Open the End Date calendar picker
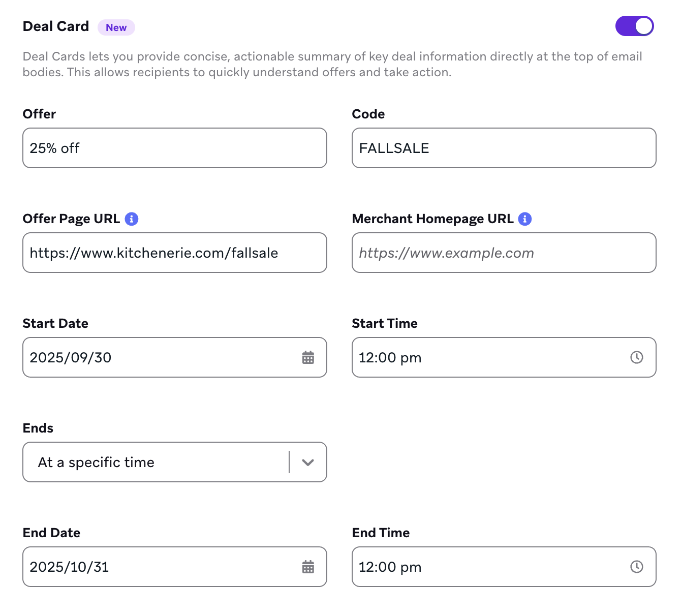682x616 pixels. point(308,567)
